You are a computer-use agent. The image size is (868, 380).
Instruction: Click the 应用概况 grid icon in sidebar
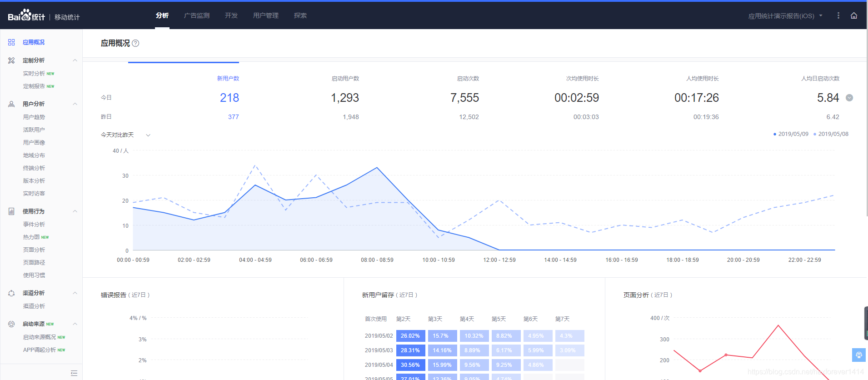point(11,42)
